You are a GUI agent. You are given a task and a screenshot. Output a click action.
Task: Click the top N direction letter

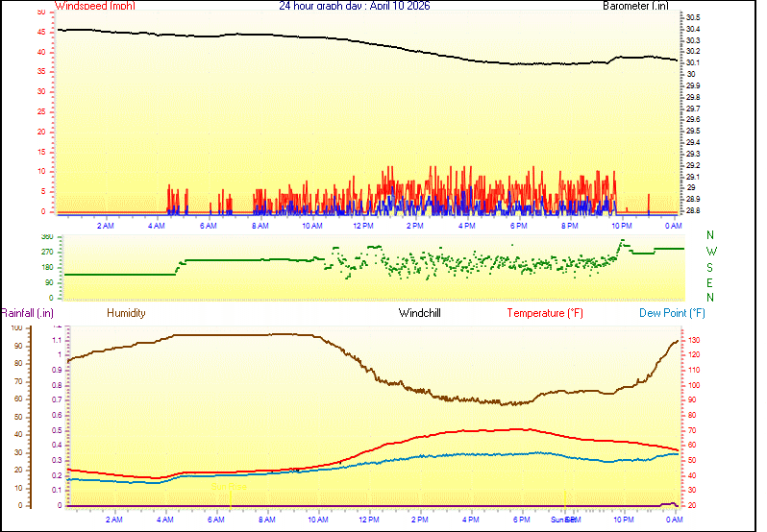point(710,235)
